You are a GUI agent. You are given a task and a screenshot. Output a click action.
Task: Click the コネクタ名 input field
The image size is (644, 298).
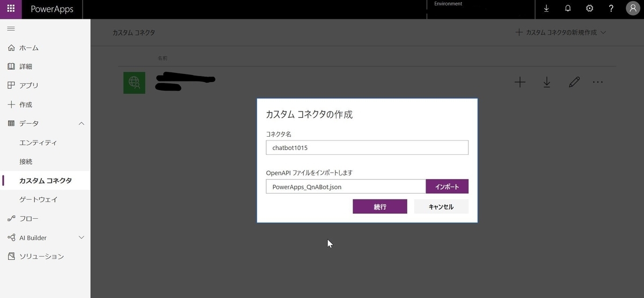[367, 147]
